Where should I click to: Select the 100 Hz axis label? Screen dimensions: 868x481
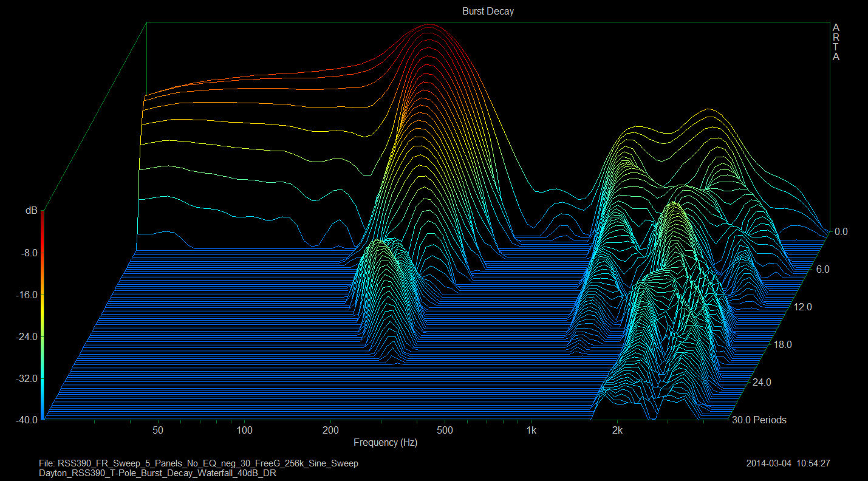245,431
